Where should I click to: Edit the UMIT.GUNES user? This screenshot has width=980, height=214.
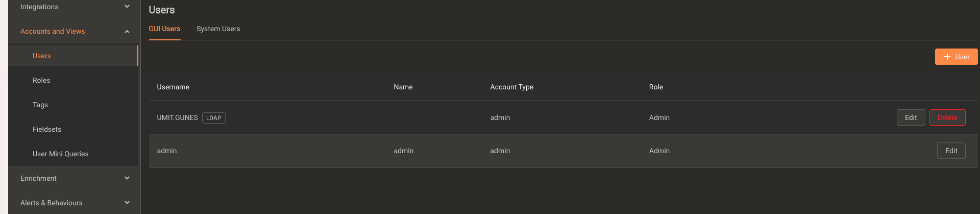(x=911, y=117)
